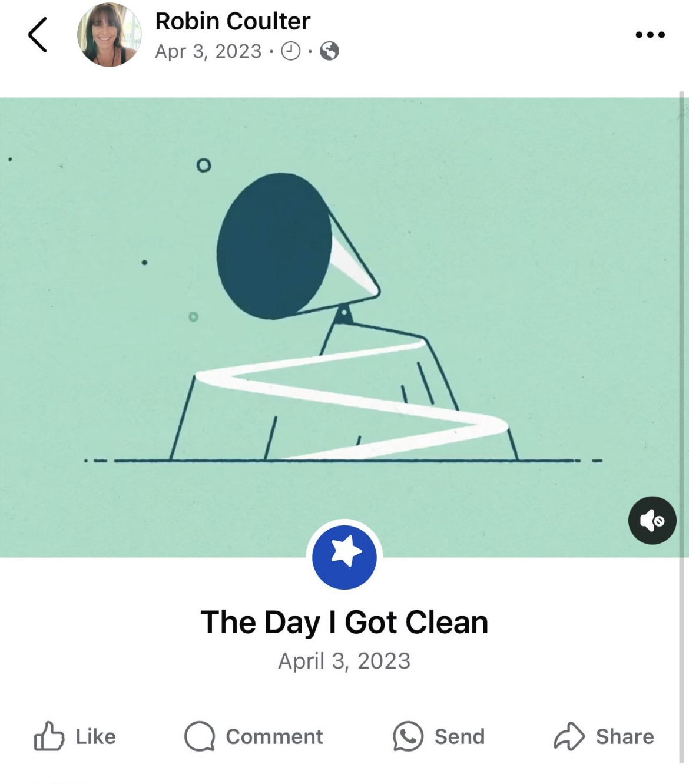Image resolution: width=689 pixels, height=784 pixels.
Task: Click the Apr 3, 2023 post timestamp
Action: click(x=208, y=51)
